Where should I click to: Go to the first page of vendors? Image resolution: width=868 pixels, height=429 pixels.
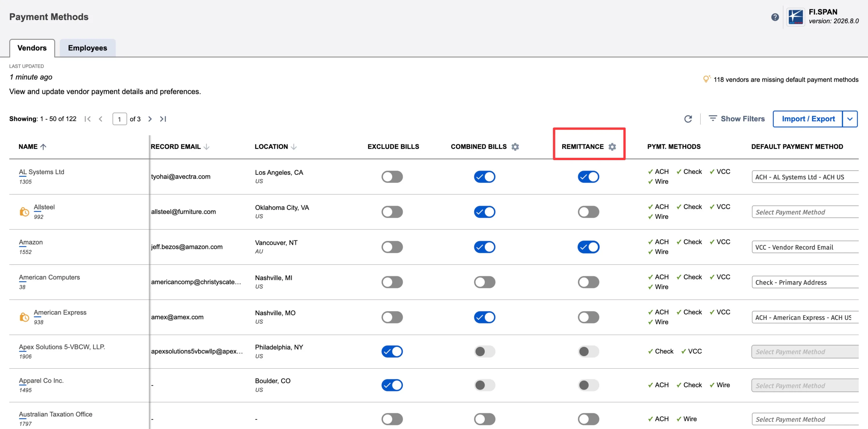pyautogui.click(x=88, y=119)
